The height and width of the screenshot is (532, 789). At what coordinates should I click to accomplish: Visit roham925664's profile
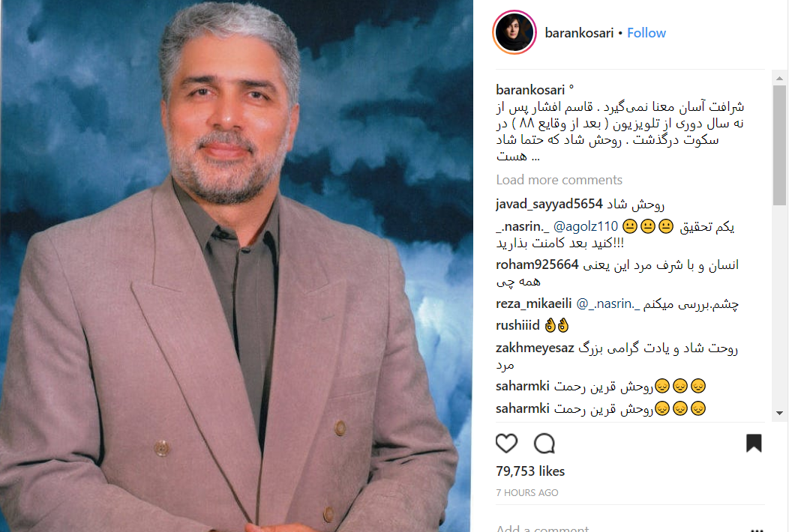coord(537,265)
